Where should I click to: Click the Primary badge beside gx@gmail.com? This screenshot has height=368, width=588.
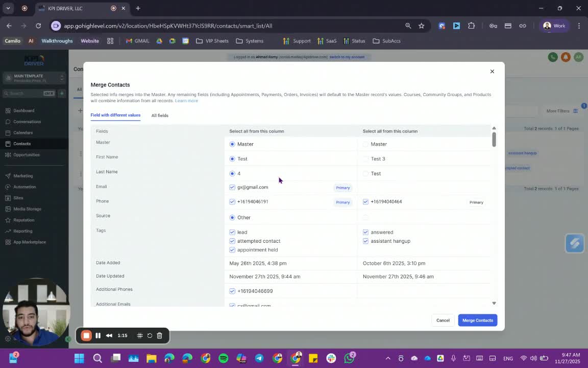click(343, 188)
